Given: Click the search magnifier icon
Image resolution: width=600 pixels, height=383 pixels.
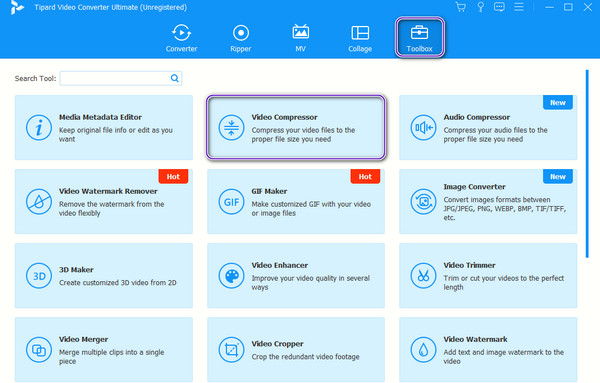Looking at the screenshot, I should (x=174, y=78).
